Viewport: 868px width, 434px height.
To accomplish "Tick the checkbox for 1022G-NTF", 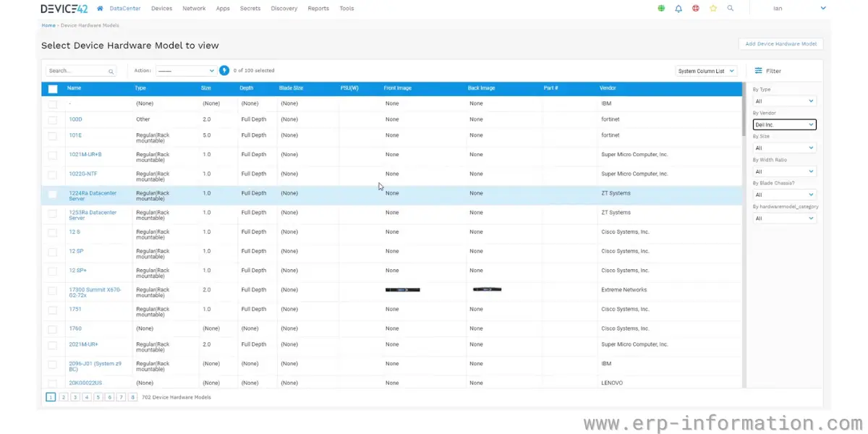I will point(52,174).
